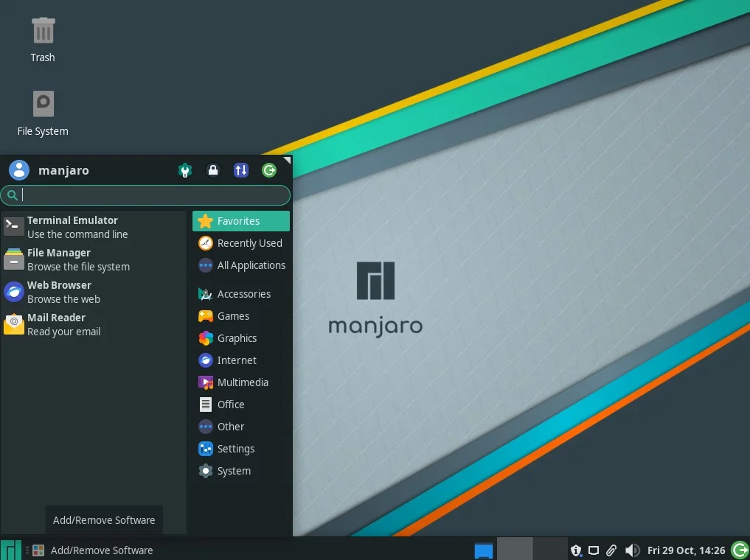Launch Terminal Emulator from favorites

point(94,227)
